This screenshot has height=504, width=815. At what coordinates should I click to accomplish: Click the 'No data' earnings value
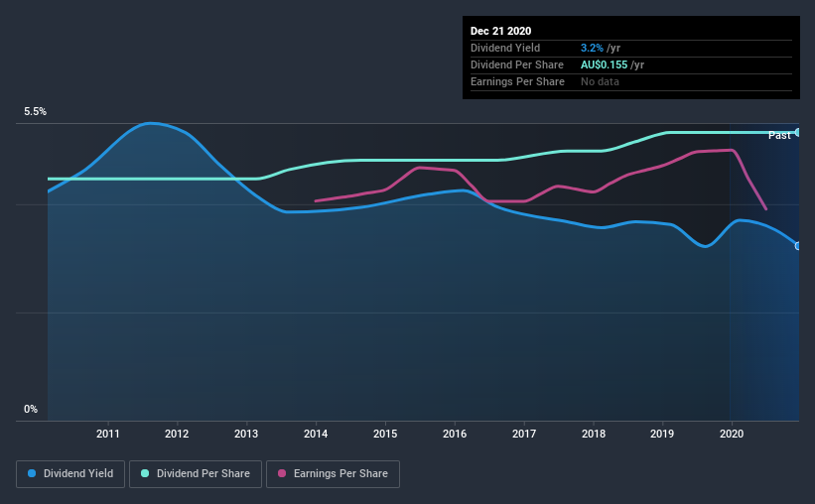click(x=600, y=81)
